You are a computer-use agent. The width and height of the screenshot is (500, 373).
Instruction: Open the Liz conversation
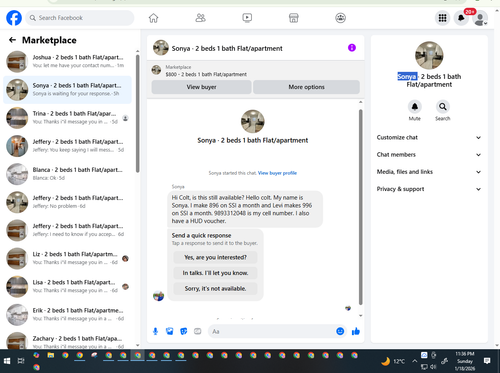click(67, 258)
